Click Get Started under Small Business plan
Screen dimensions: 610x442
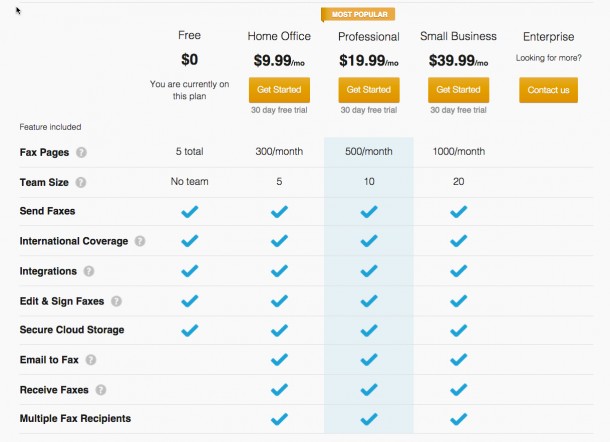[458, 90]
